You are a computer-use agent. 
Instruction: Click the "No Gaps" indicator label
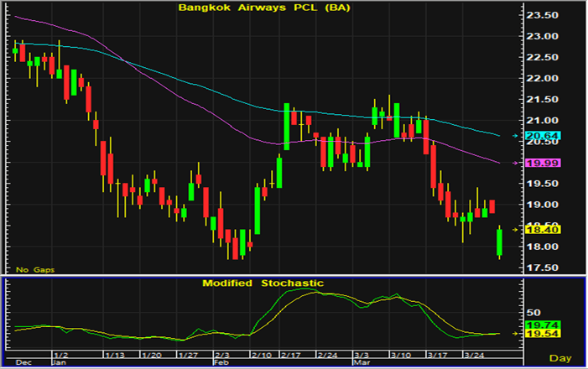click(33, 269)
